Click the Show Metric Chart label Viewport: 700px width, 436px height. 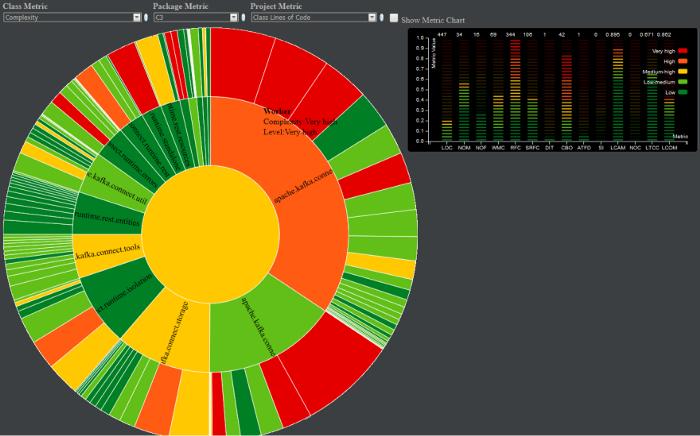click(x=433, y=20)
